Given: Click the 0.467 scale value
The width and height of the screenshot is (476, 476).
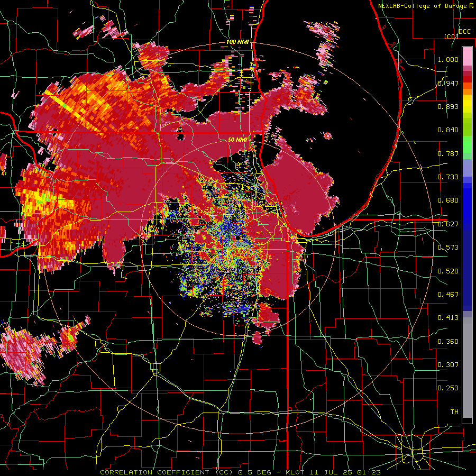Looking at the screenshot, I should click(448, 295).
